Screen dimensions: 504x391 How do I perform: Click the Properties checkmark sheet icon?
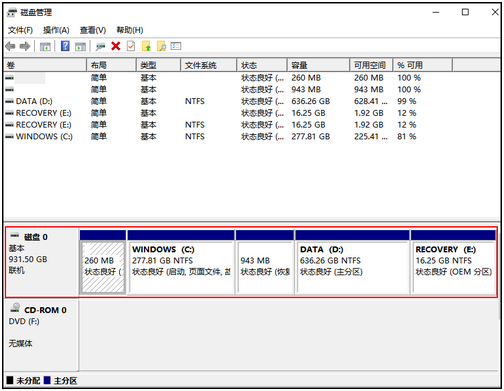pyautogui.click(x=131, y=46)
